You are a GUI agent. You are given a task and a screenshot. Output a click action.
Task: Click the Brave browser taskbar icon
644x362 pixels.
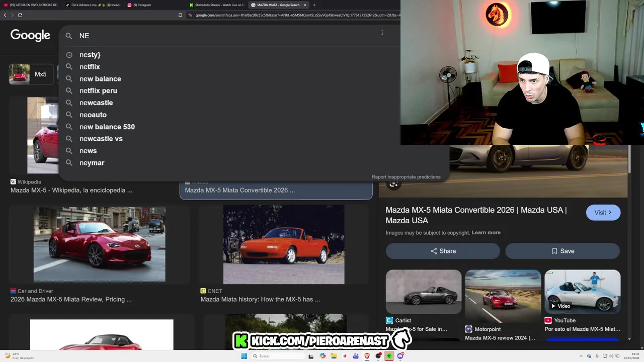tap(367, 356)
